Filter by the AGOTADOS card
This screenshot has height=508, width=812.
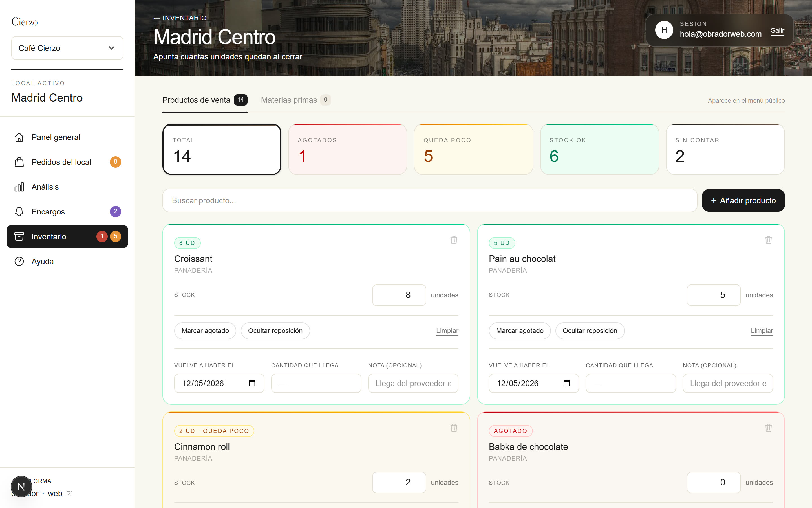(x=348, y=150)
